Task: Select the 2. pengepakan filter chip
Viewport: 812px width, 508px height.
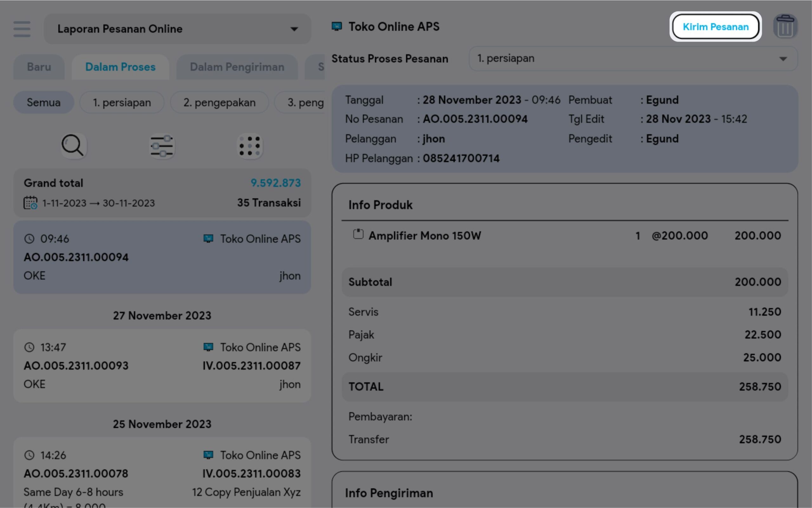Action: (x=219, y=102)
